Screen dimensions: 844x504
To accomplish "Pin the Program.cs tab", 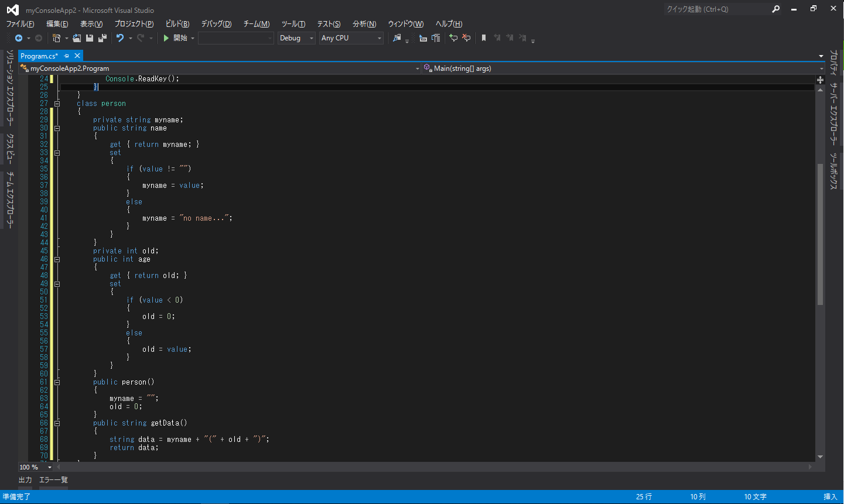I will pos(67,56).
